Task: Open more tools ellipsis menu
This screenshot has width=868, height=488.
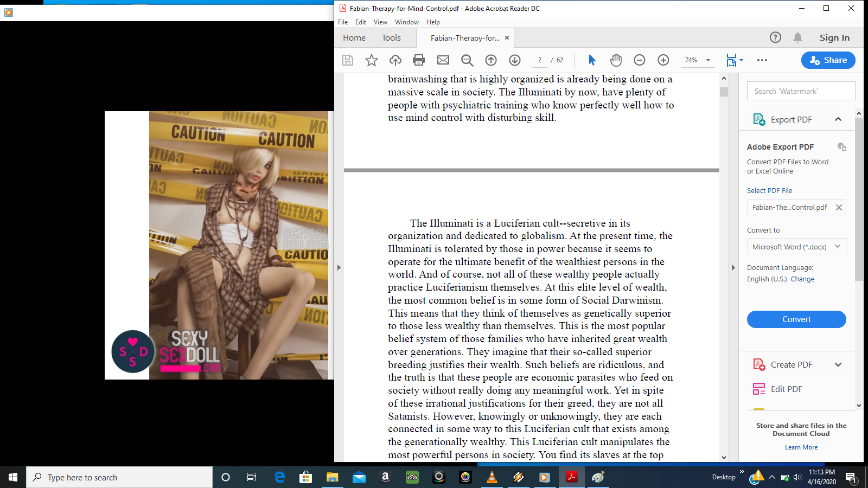Action: [x=762, y=60]
